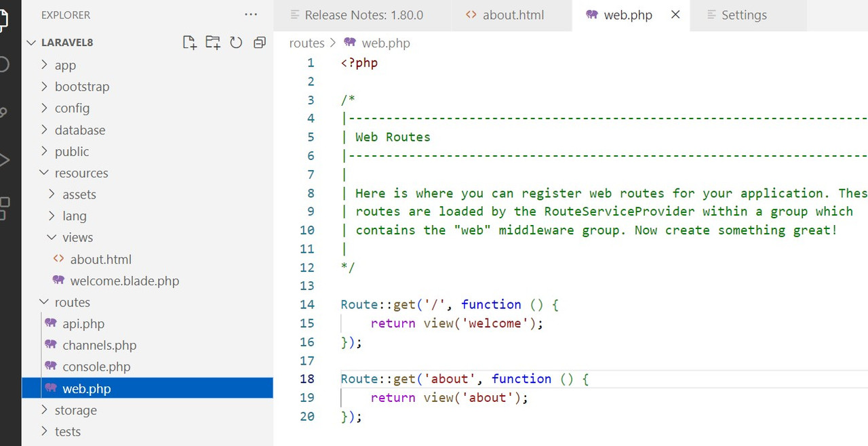Expand the lang folder
868x446 pixels.
[x=52, y=216]
